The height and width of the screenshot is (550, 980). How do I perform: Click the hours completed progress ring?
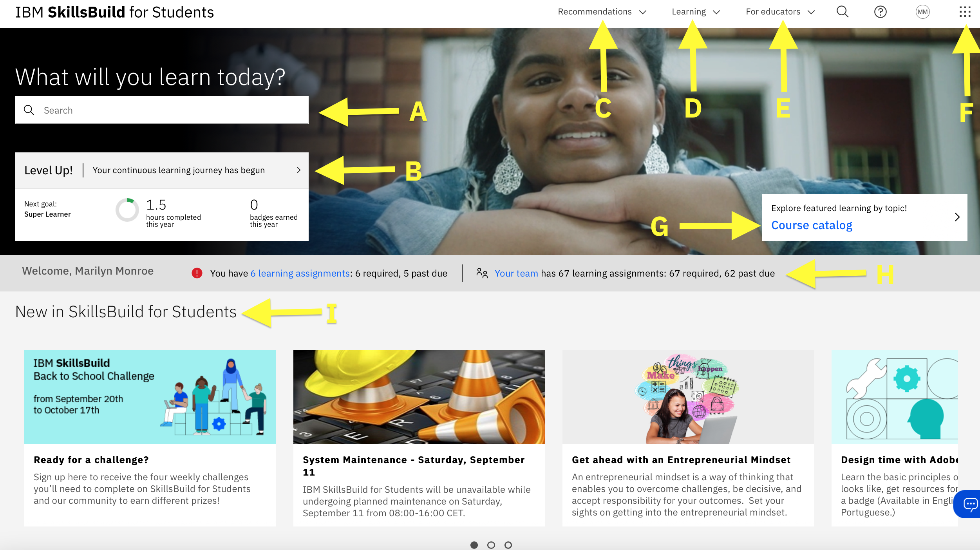pyautogui.click(x=127, y=210)
